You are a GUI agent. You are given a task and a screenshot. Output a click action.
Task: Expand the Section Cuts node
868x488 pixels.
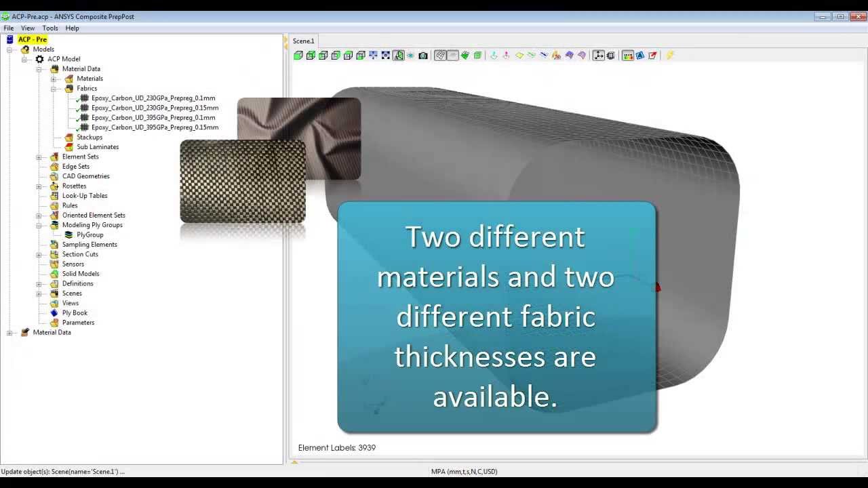39,255
